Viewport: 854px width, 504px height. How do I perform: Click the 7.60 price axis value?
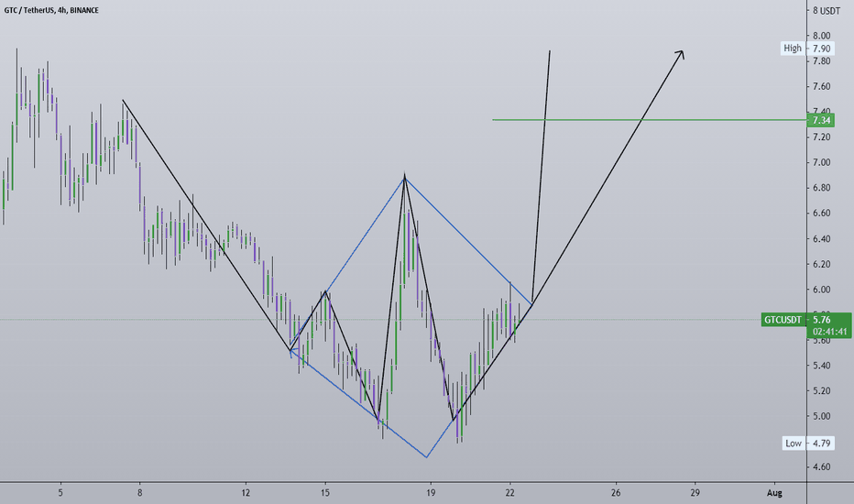821,86
